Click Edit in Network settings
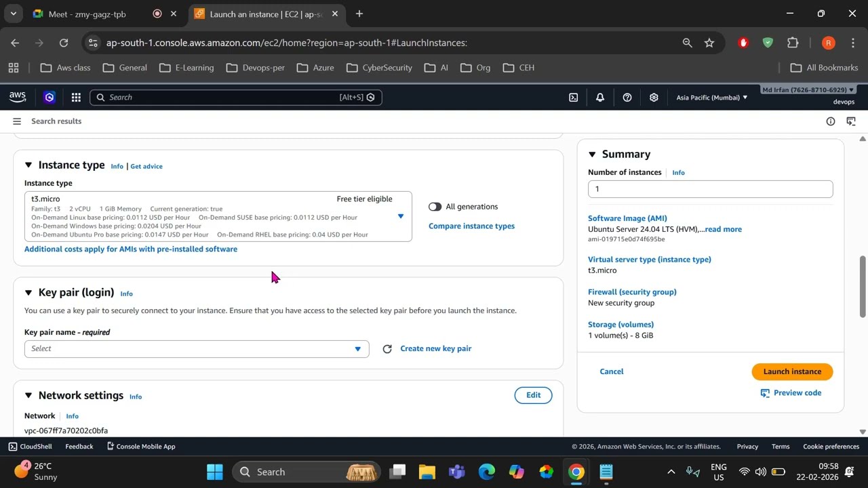The width and height of the screenshot is (868, 488). 534,395
